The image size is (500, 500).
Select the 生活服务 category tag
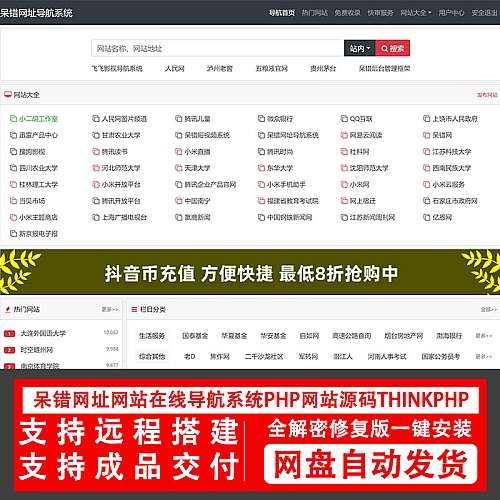pyautogui.click(x=152, y=336)
